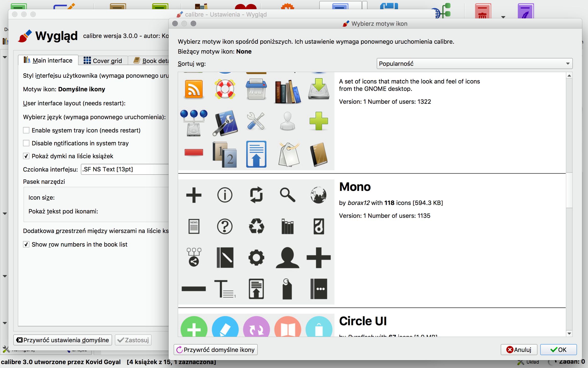Click the small arrow next to trash book icon
Screen dimensions: 588x368
click(503, 17)
